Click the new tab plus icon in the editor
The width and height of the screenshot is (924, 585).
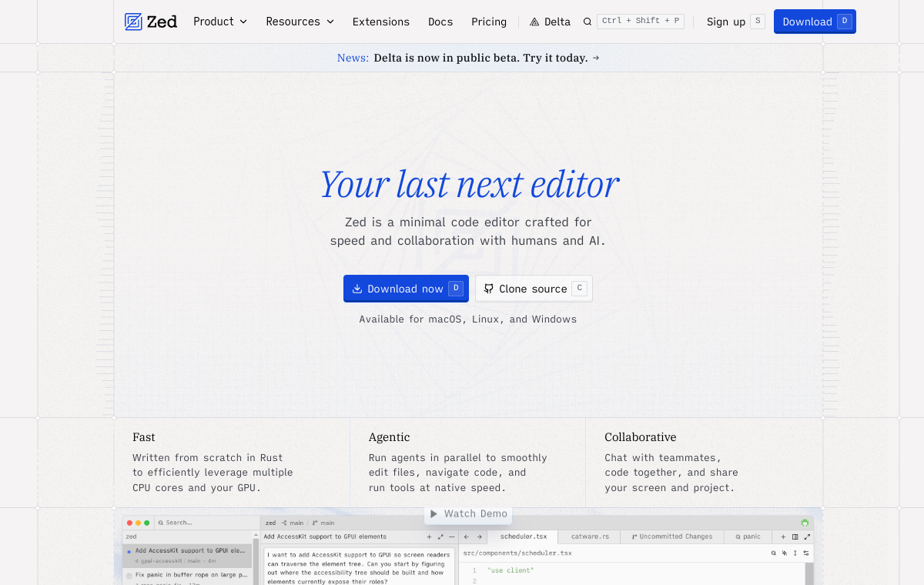click(x=783, y=537)
